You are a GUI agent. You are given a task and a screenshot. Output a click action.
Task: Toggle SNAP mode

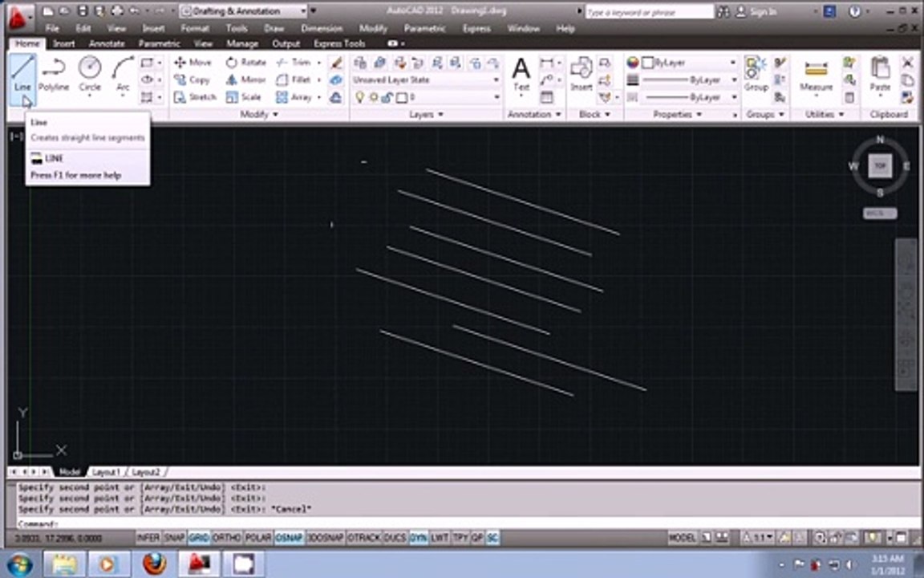click(174, 537)
